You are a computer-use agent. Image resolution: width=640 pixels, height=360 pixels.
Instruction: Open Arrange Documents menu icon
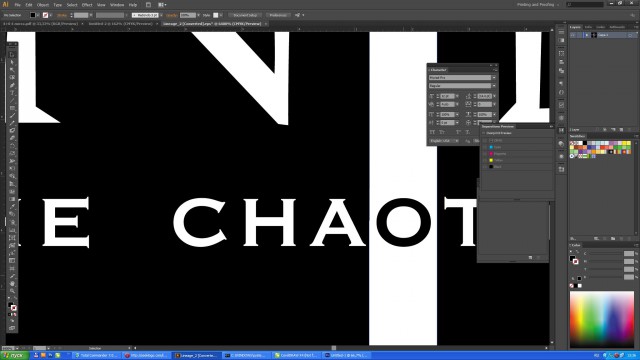[x=162, y=5]
